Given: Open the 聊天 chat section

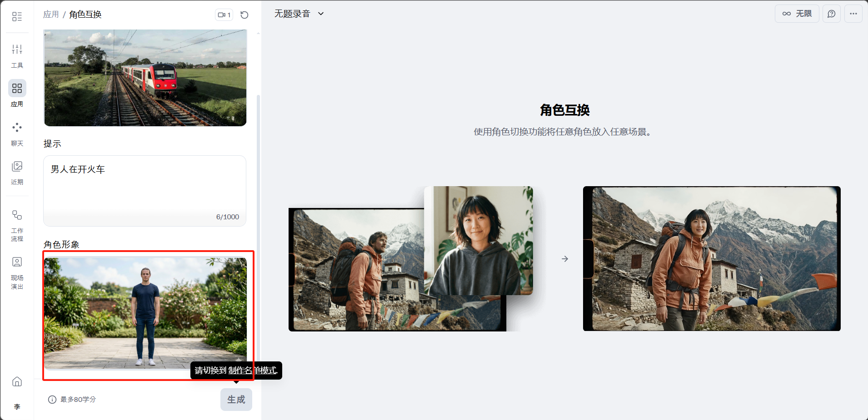Looking at the screenshot, I should click(17, 133).
